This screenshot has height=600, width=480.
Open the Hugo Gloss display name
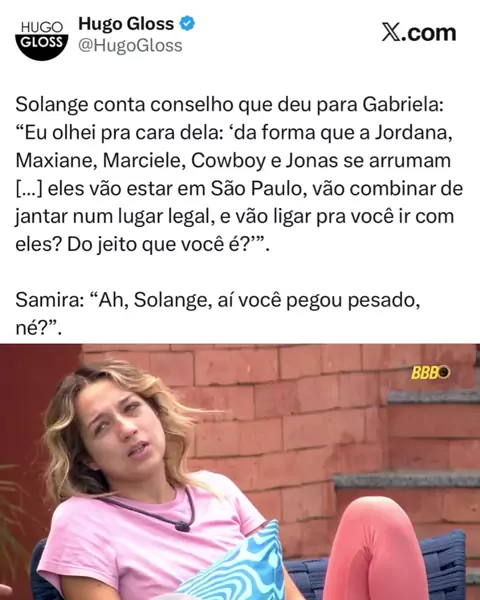(x=126, y=24)
